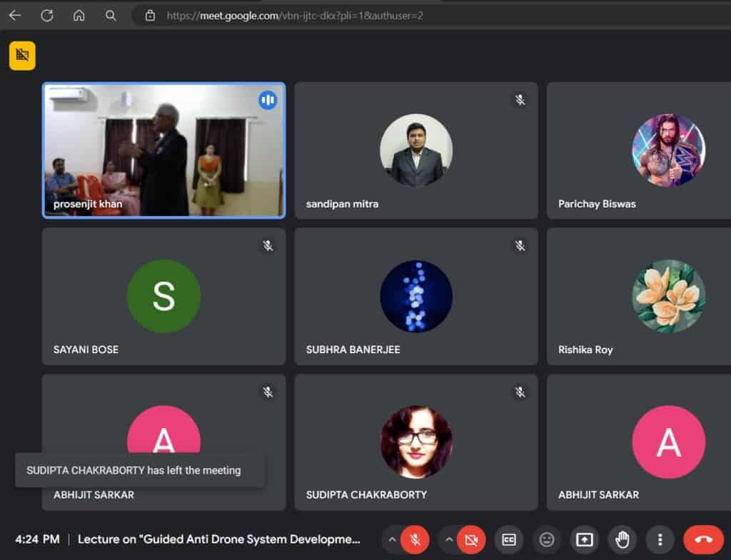Click the 'Parichay Biswas' name label
The height and width of the screenshot is (560, 731).
click(597, 204)
